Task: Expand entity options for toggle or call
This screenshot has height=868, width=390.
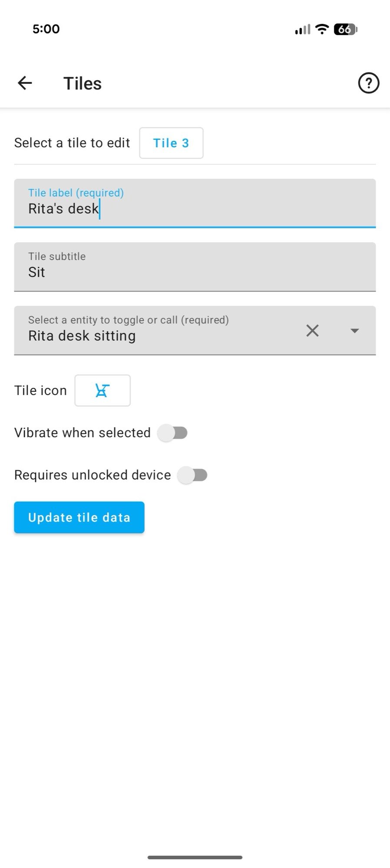Action: 354,331
